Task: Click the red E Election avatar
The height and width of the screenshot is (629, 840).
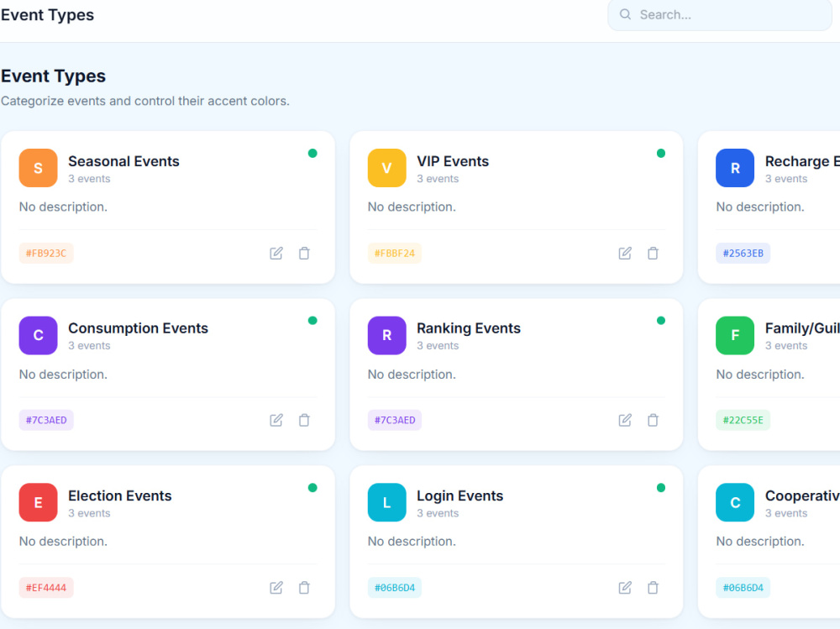Action: [38, 502]
